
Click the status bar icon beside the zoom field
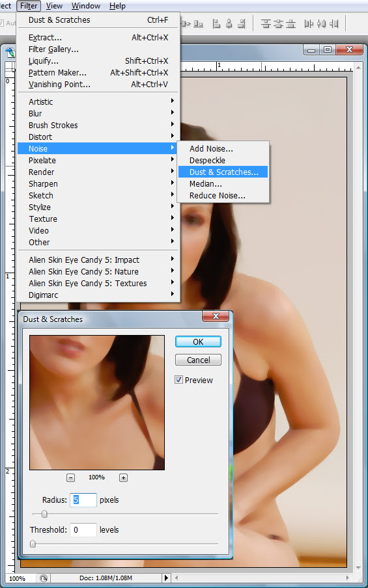[44, 578]
